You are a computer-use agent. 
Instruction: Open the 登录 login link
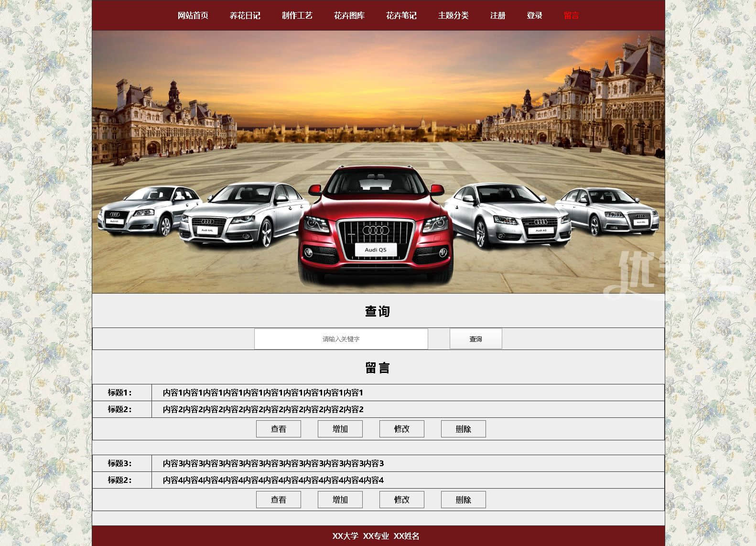534,15
